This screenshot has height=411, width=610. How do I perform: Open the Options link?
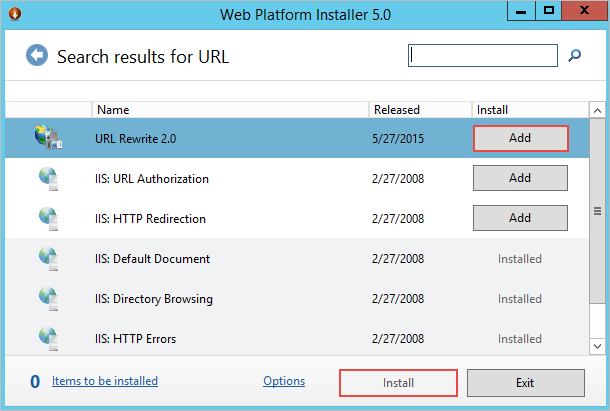[284, 381]
